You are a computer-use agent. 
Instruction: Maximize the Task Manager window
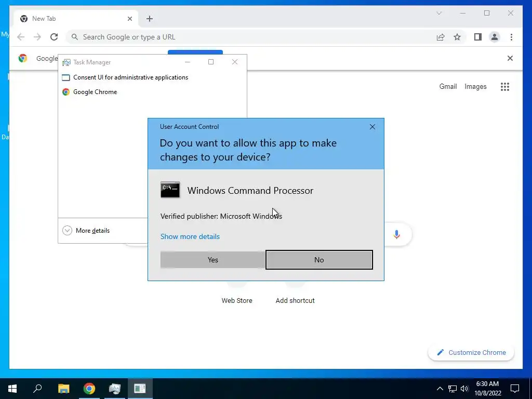pos(211,62)
